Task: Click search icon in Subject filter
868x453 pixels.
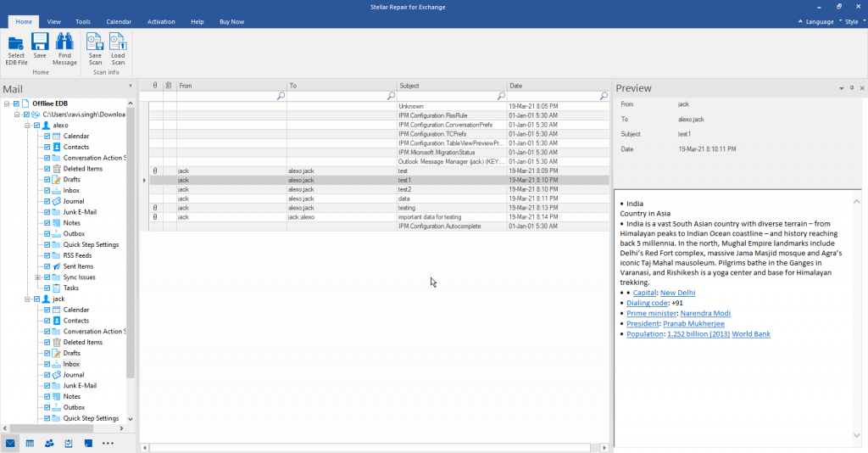Action: coord(501,96)
